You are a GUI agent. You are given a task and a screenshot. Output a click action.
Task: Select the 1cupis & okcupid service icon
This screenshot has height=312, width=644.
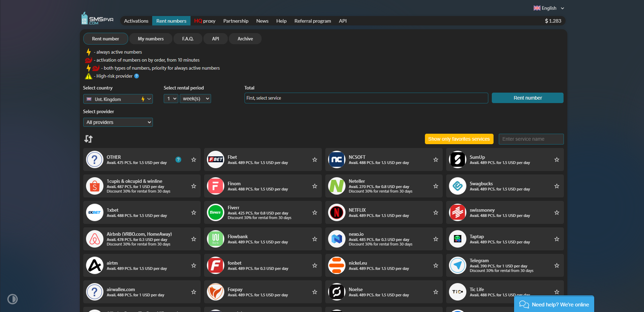coord(95,186)
